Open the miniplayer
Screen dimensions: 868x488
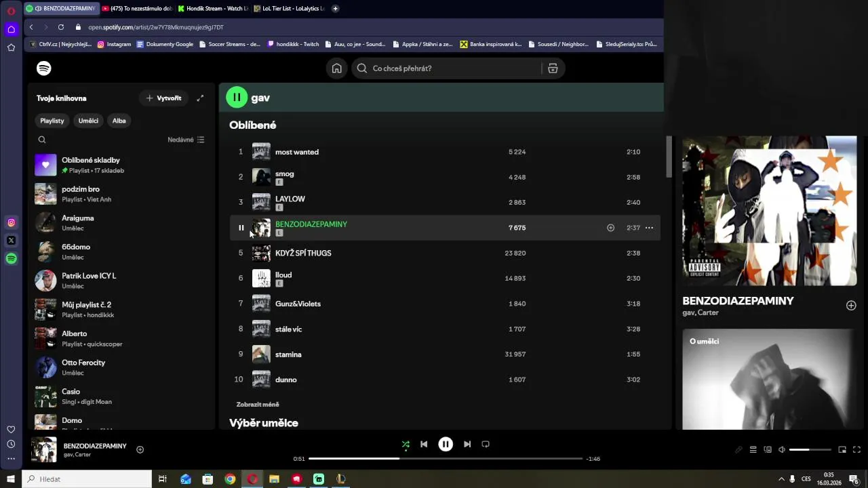click(842, 449)
